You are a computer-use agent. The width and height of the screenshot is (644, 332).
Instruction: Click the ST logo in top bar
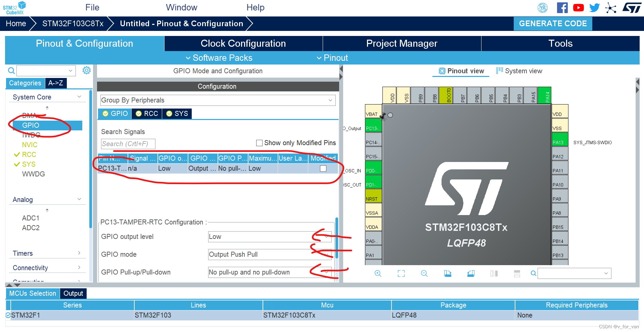pyautogui.click(x=632, y=8)
